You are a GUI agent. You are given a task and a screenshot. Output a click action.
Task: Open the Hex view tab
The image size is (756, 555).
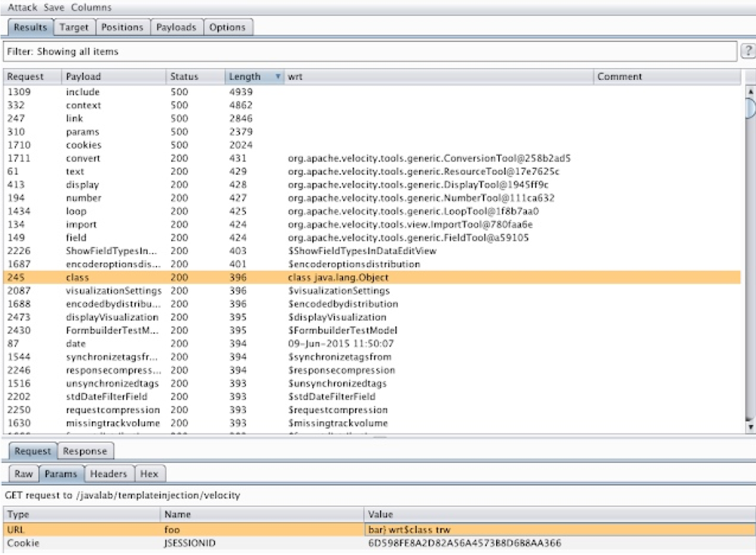click(x=149, y=473)
